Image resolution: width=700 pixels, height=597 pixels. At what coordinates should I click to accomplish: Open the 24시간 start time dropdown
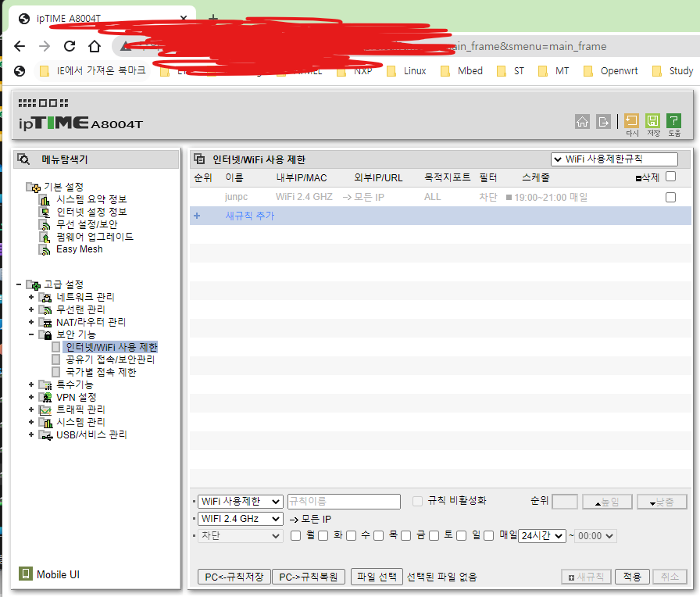[x=542, y=535]
